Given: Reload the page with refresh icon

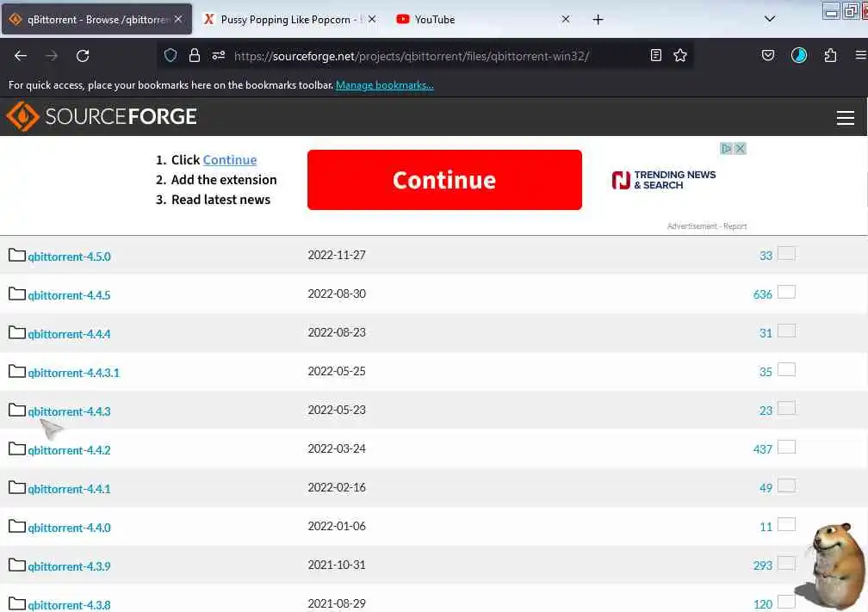Looking at the screenshot, I should click(x=83, y=55).
